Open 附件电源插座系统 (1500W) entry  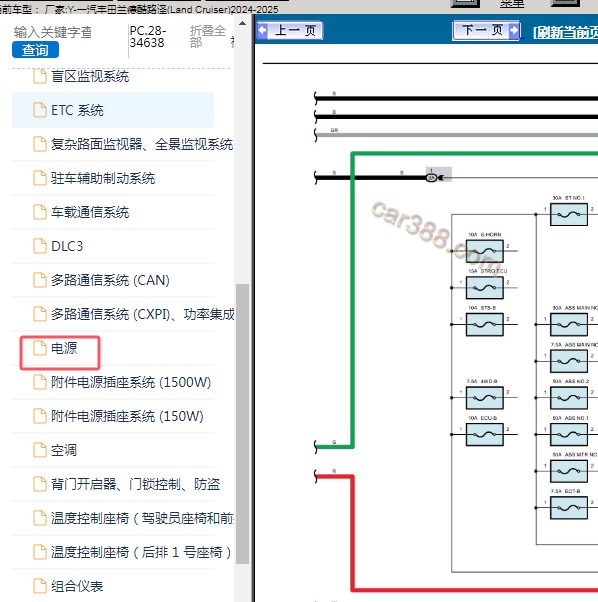tap(131, 382)
